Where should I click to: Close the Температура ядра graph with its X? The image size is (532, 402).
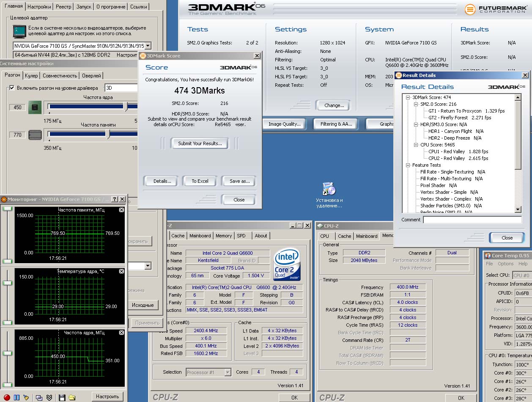click(122, 271)
